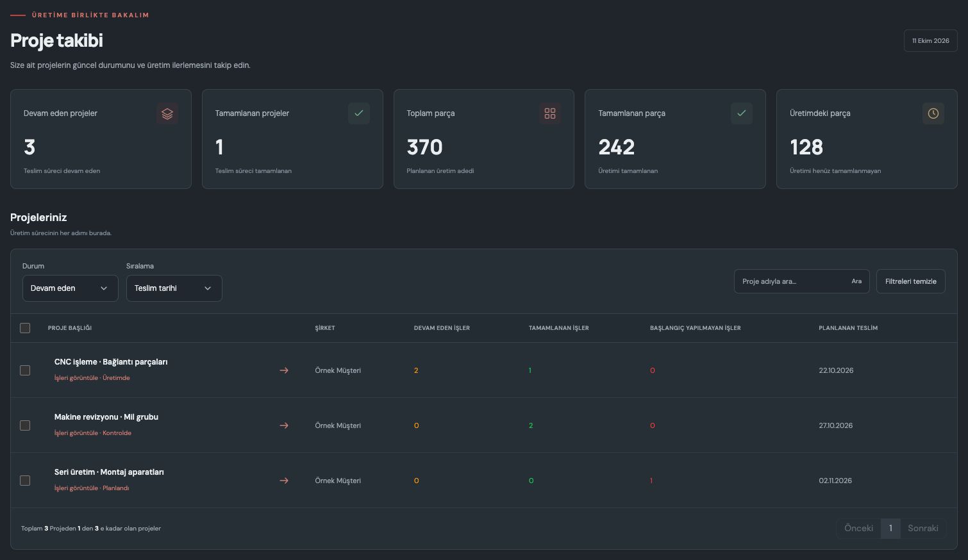This screenshot has width=968, height=560.
Task: Click Seri üretim · Montaj aparatları title
Action: pos(109,472)
